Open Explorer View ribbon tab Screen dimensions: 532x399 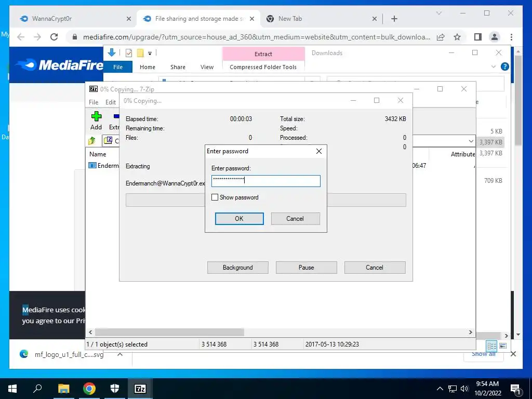coord(207,67)
